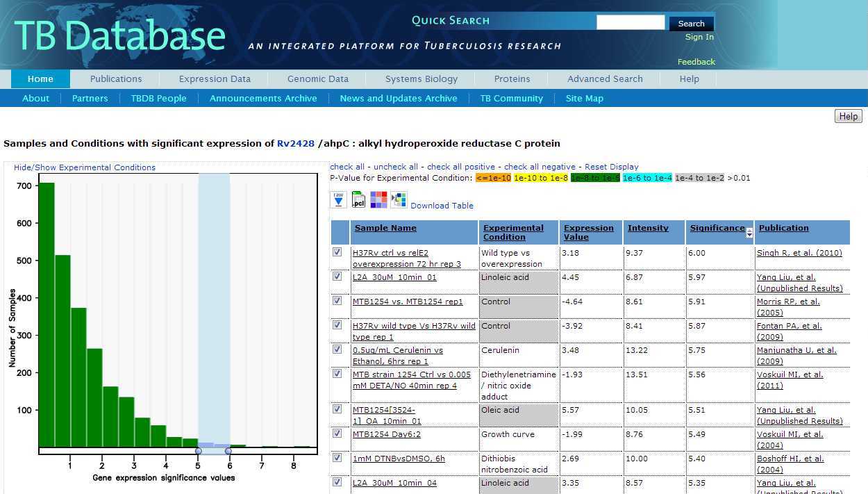Open the Home tab
Viewport: 868px width, 494px height.
[40, 79]
